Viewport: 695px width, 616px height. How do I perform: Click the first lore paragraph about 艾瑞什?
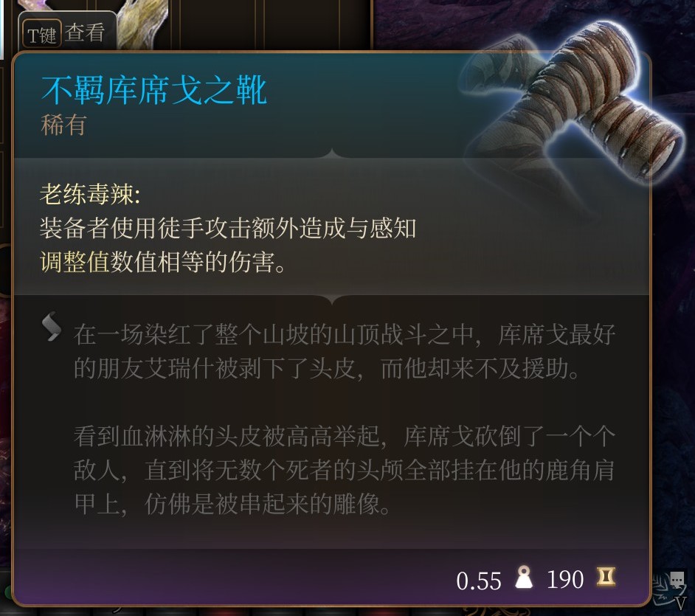click(344, 351)
